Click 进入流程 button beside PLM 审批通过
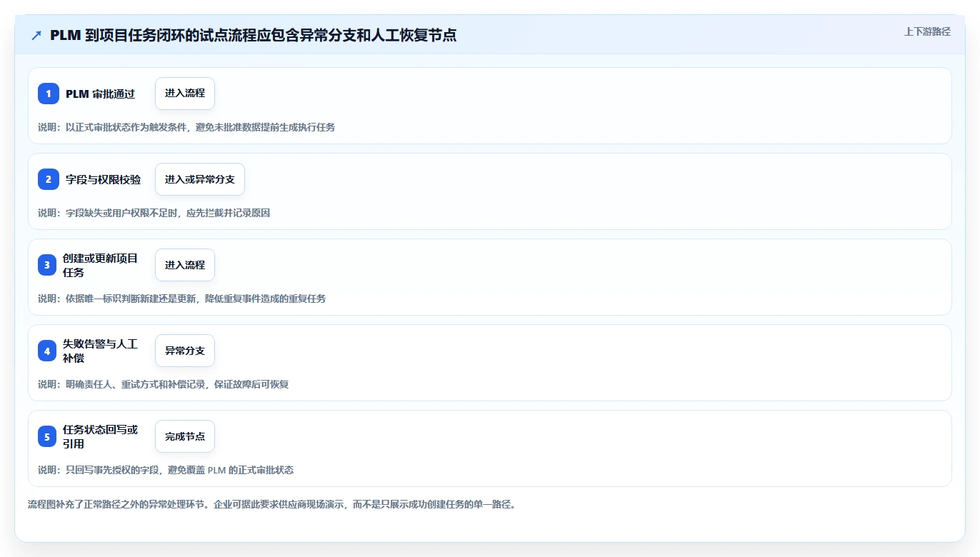This screenshot has height=557, width=980. pos(185,94)
